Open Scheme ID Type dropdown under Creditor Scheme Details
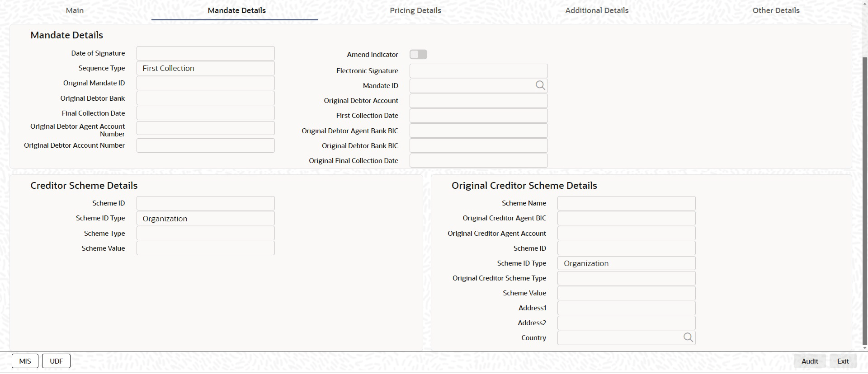 tap(206, 218)
